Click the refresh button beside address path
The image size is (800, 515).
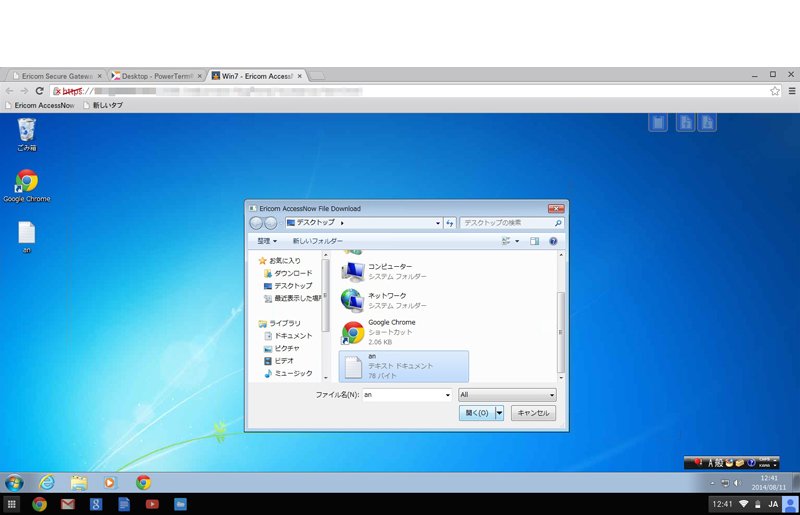(449, 223)
